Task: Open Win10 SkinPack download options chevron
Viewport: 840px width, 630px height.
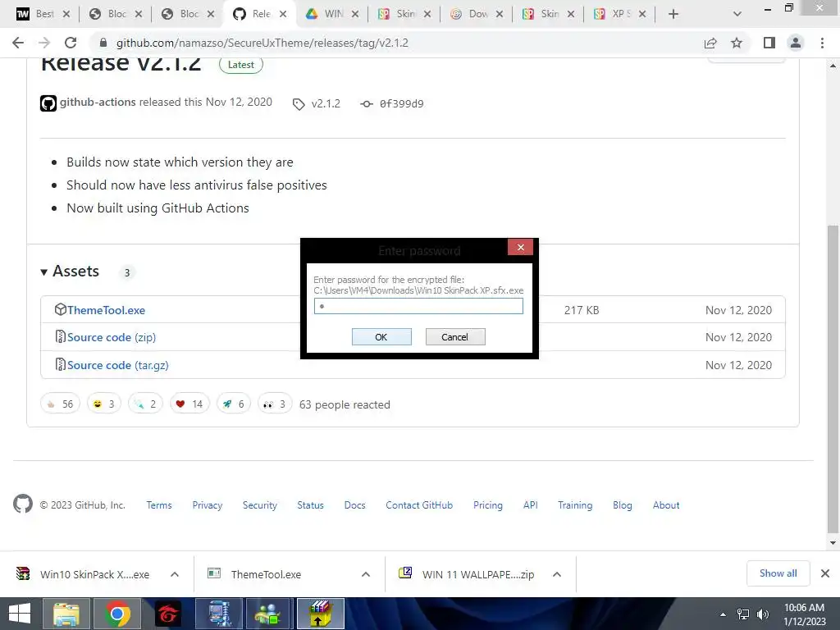Action: click(x=175, y=574)
